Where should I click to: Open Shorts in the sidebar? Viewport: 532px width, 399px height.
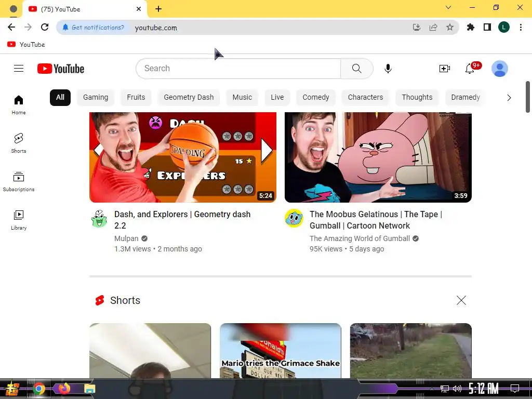click(19, 143)
